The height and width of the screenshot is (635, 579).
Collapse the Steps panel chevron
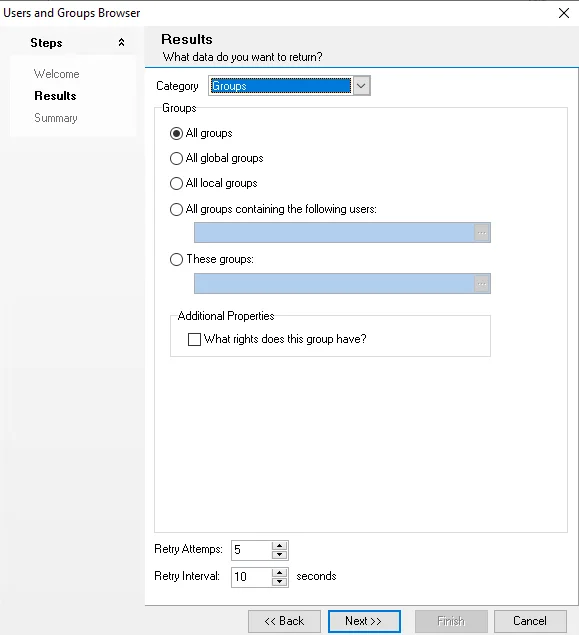[121, 43]
